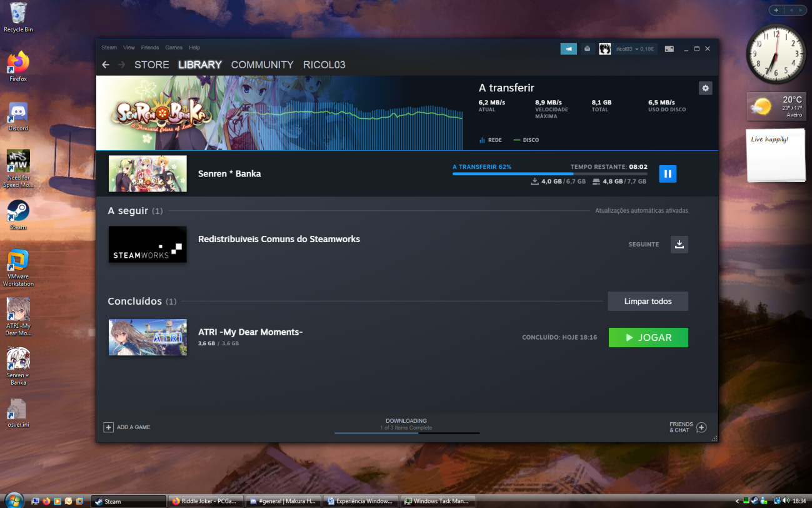Image resolution: width=812 pixels, height=508 pixels.
Task: Click the Limpar todos button
Action: (x=648, y=302)
